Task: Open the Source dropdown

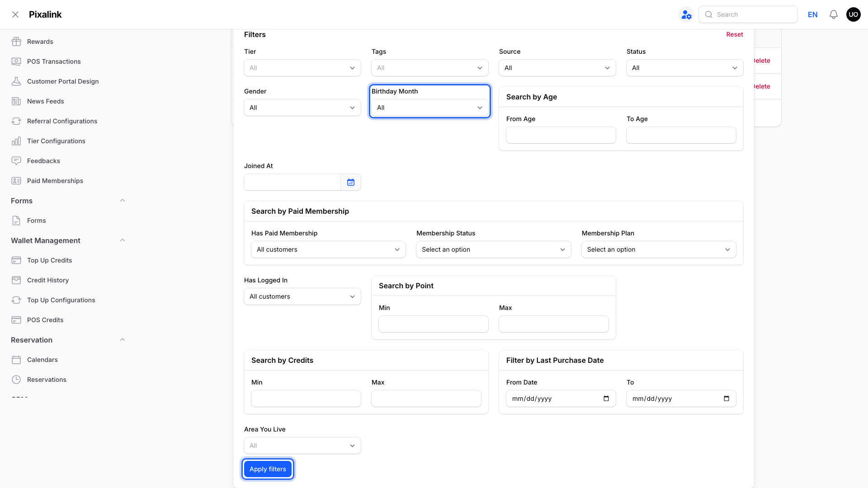Action: [557, 68]
